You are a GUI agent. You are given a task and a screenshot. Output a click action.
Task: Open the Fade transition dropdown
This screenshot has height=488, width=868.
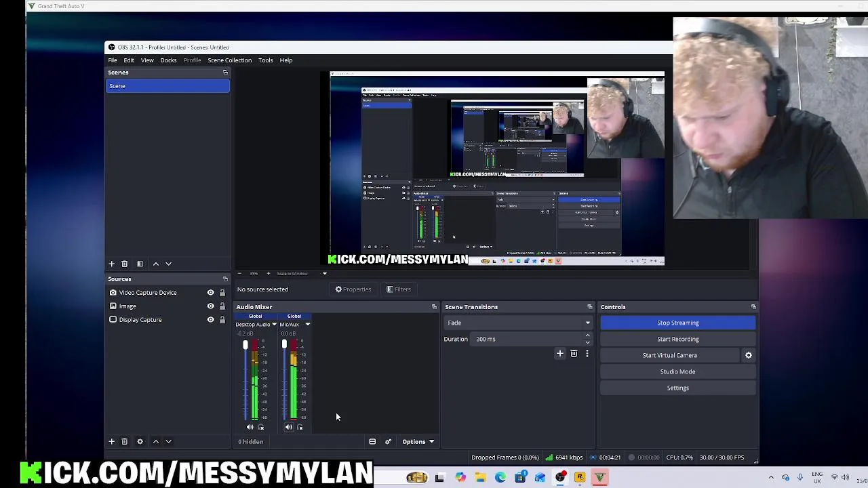pyautogui.click(x=519, y=323)
